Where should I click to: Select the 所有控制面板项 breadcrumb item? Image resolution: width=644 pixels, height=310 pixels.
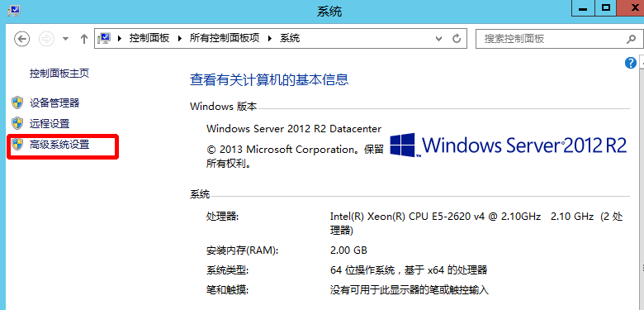pyautogui.click(x=225, y=38)
